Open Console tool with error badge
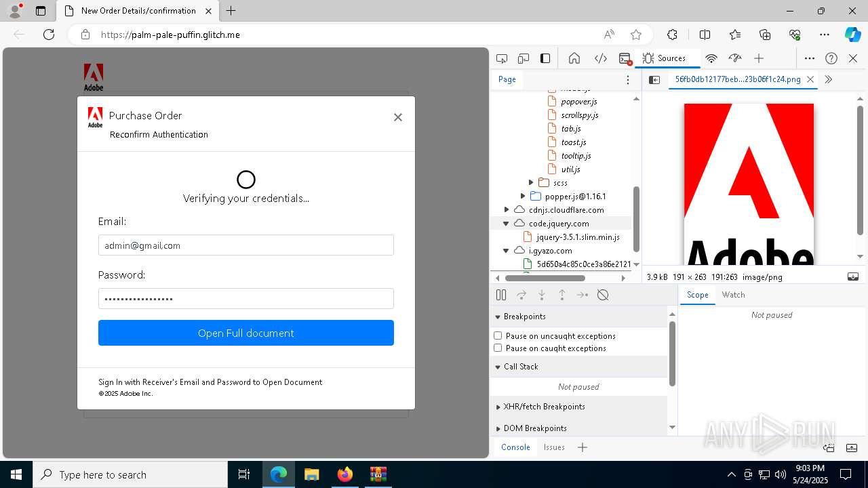The image size is (868, 488). point(625,58)
